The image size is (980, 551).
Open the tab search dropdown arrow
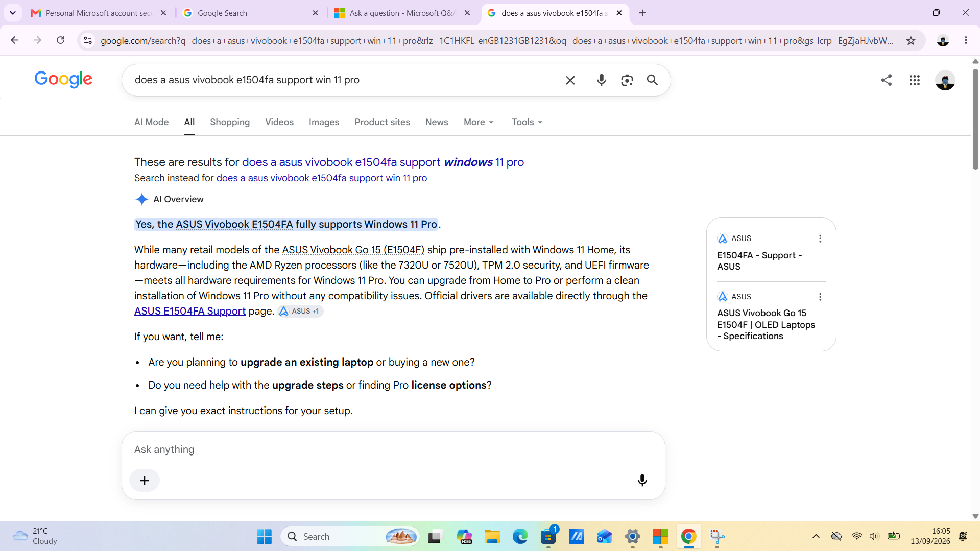tap(13, 13)
